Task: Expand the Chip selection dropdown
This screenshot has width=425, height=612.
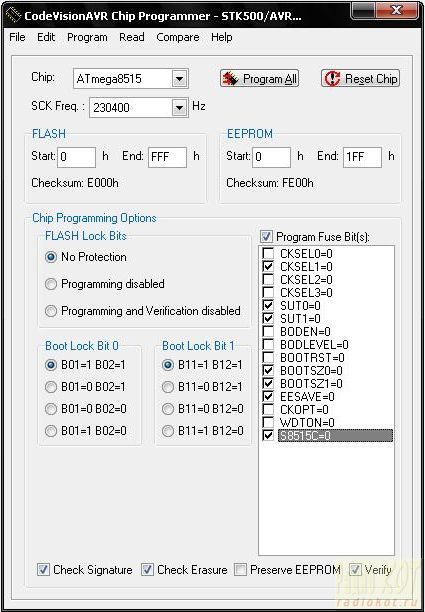Action: pyautogui.click(x=179, y=79)
